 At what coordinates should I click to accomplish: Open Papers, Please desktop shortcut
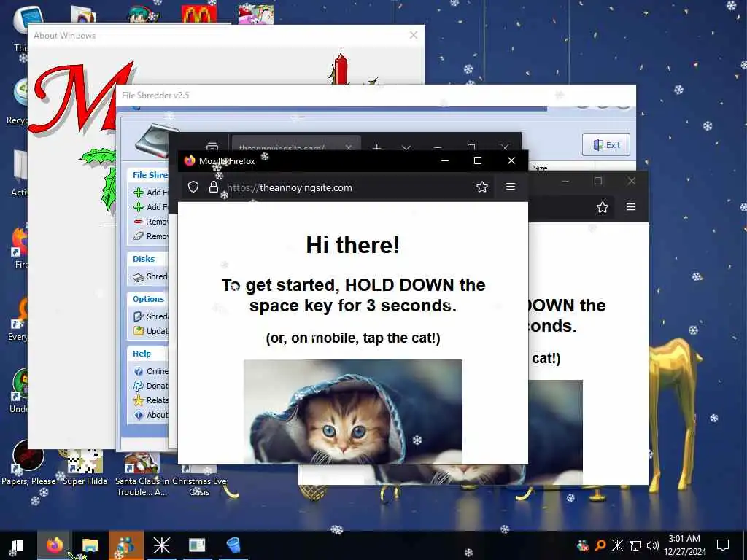[28, 463]
